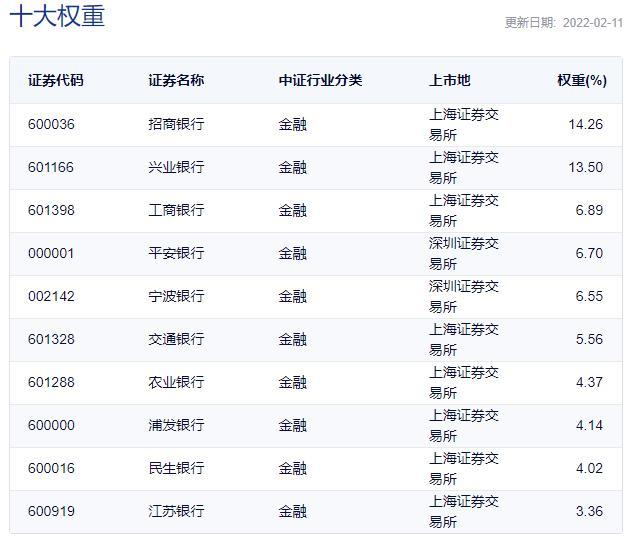Select 招商银行 in the name column
This screenshot has height=542, width=629.
coord(176,125)
